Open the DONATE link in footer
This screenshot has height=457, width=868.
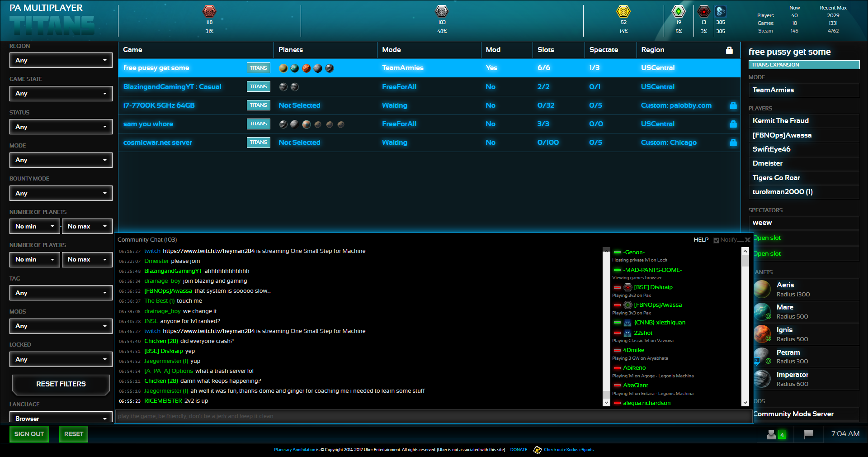pos(519,450)
